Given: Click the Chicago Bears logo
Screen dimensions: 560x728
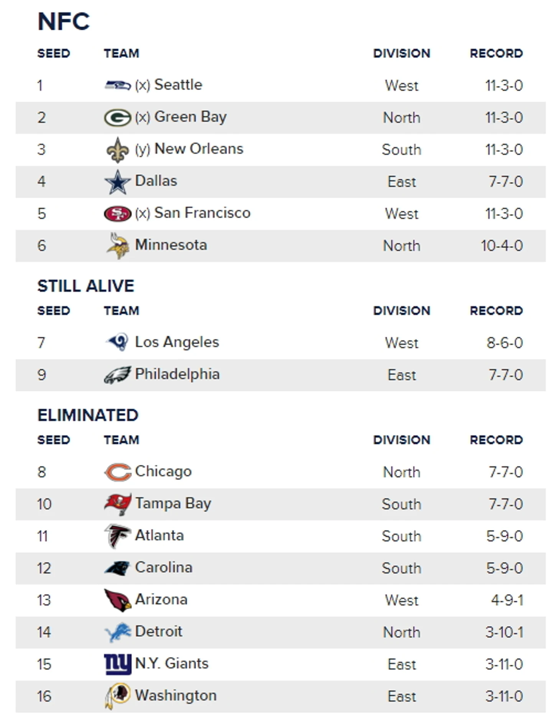Looking at the screenshot, I should coord(118,472).
